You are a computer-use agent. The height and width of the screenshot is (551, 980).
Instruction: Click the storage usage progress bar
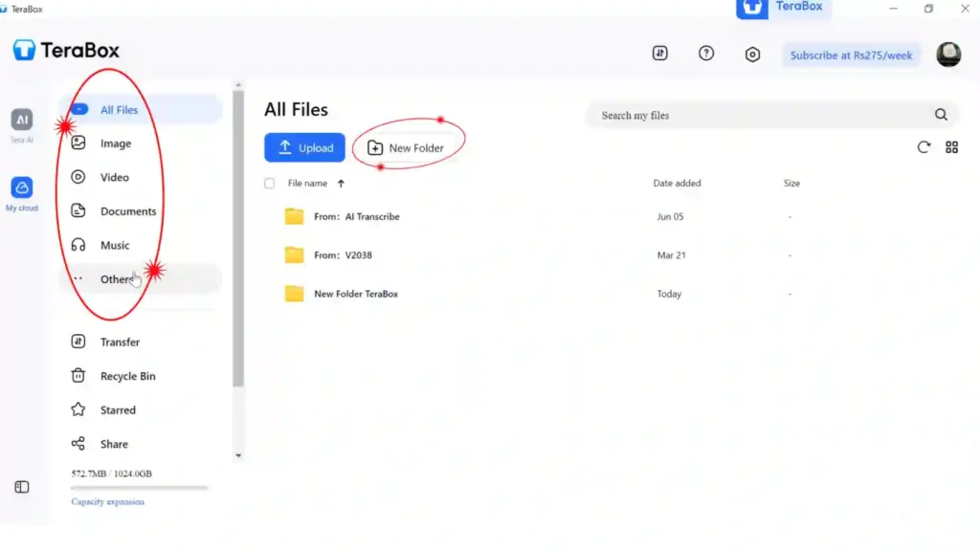[x=139, y=487]
